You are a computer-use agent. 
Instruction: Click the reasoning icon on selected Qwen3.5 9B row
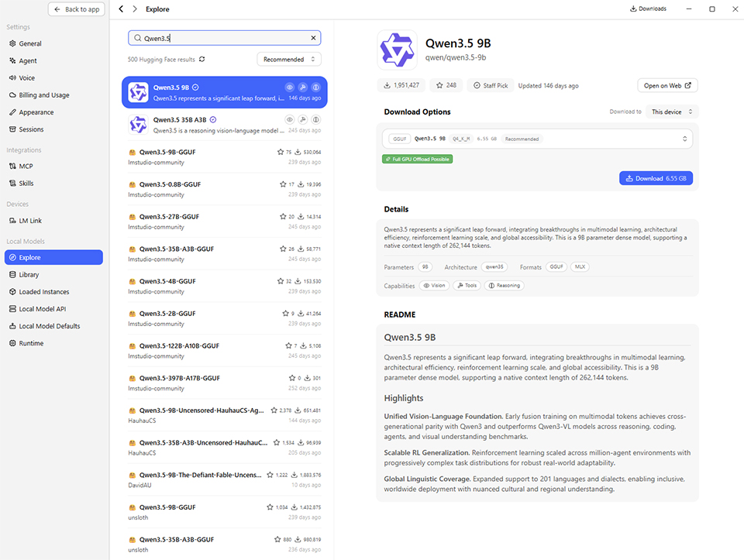tap(316, 88)
